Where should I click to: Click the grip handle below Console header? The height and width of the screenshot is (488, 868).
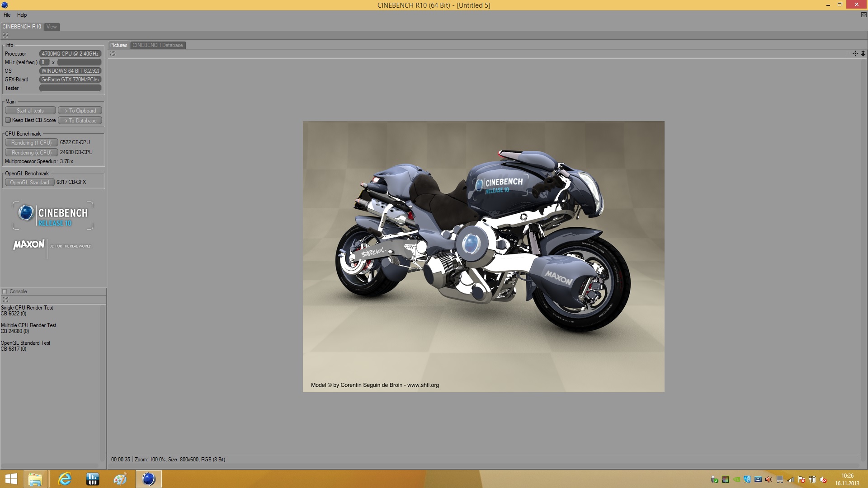pyautogui.click(x=5, y=299)
